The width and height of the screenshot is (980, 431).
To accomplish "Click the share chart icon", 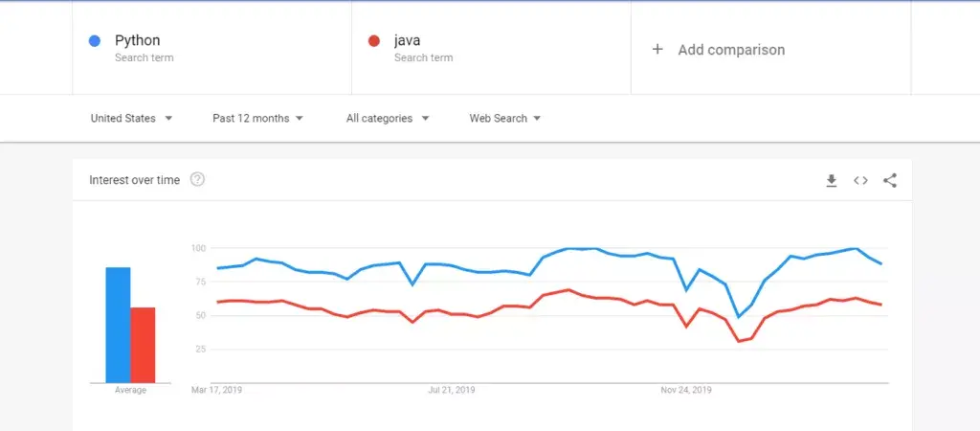I will (x=890, y=180).
